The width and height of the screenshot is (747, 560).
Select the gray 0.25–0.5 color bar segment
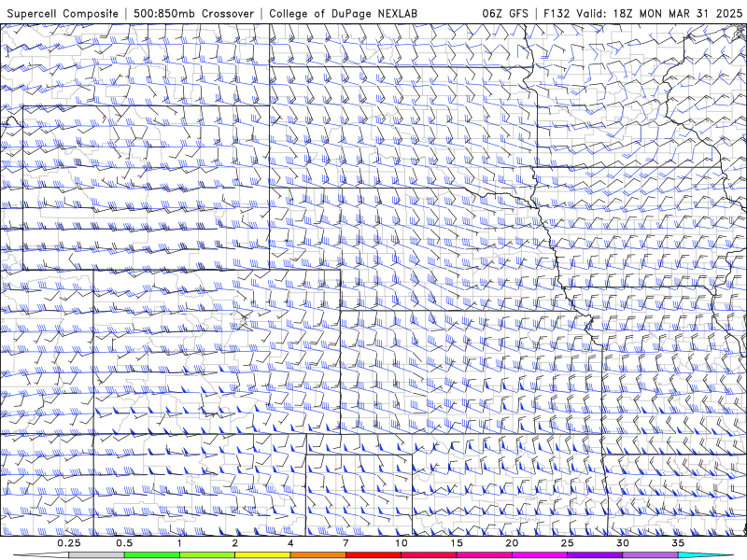tap(96, 555)
